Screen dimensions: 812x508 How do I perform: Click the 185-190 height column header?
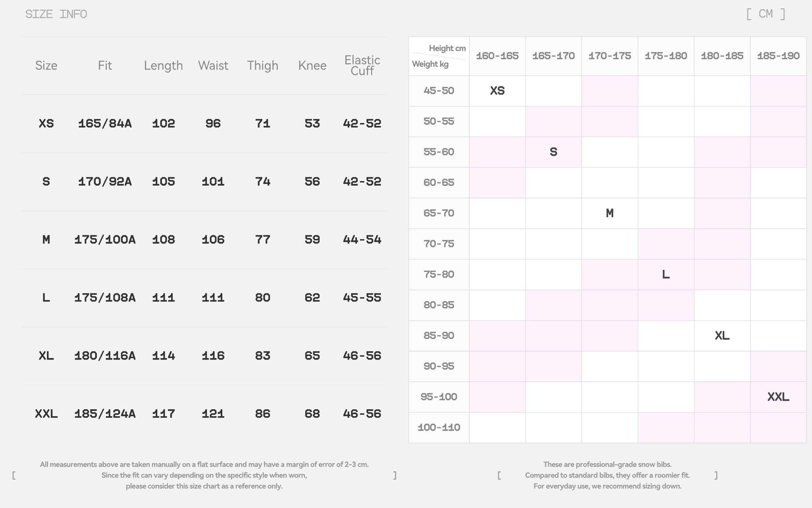coord(778,56)
